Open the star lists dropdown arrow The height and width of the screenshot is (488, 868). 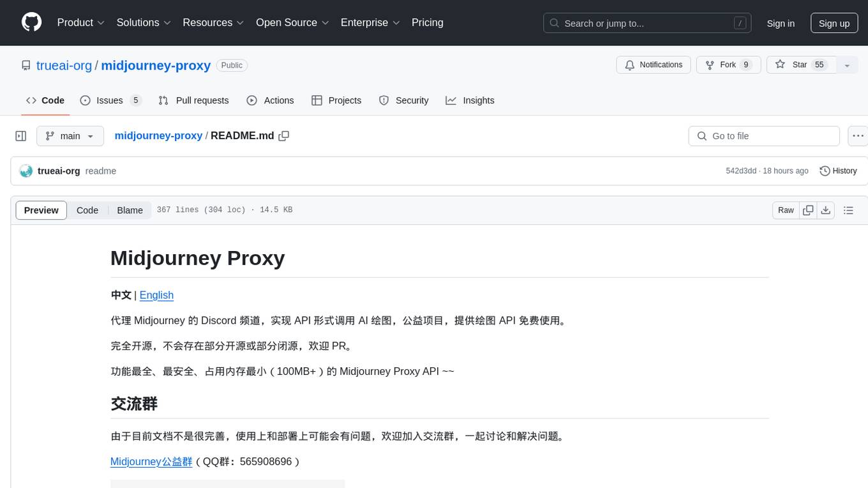[847, 65]
